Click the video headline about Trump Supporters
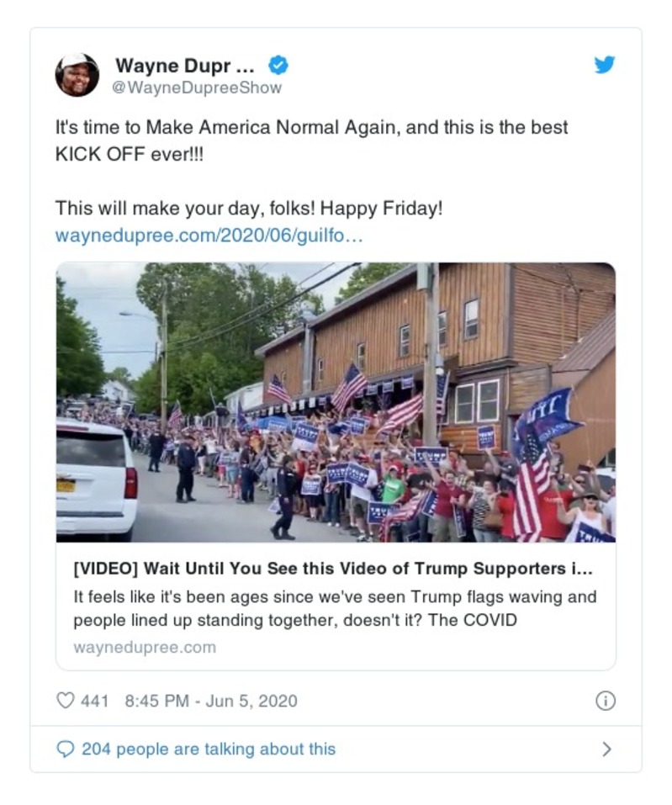The width and height of the screenshot is (672, 805). coord(336,567)
